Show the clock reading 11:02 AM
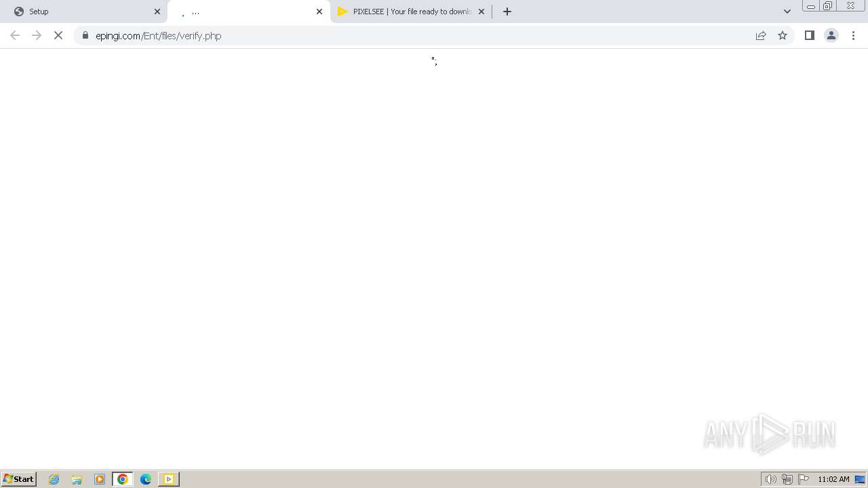This screenshot has height=488, width=868. coord(833,479)
